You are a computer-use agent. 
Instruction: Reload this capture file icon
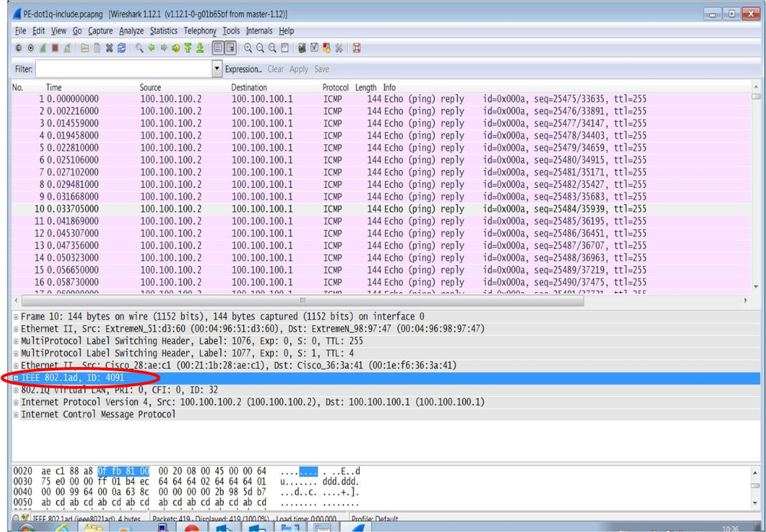tap(122, 48)
